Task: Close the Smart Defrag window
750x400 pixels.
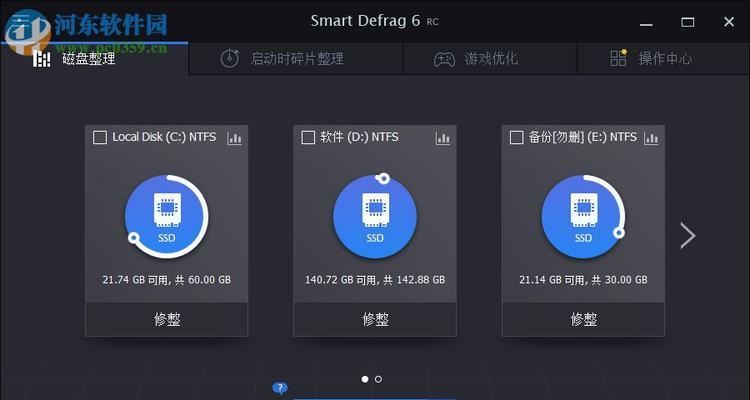Action: 729,22
